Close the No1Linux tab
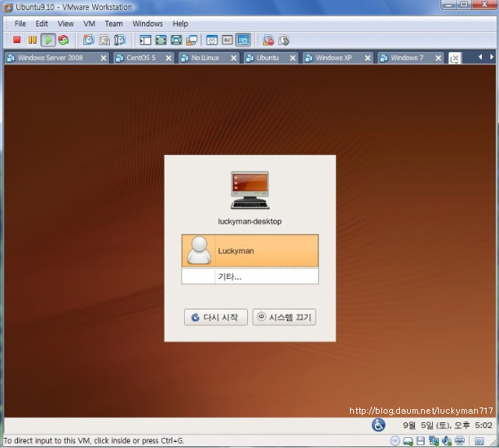Screen dimensions: 499x448 click(234, 58)
